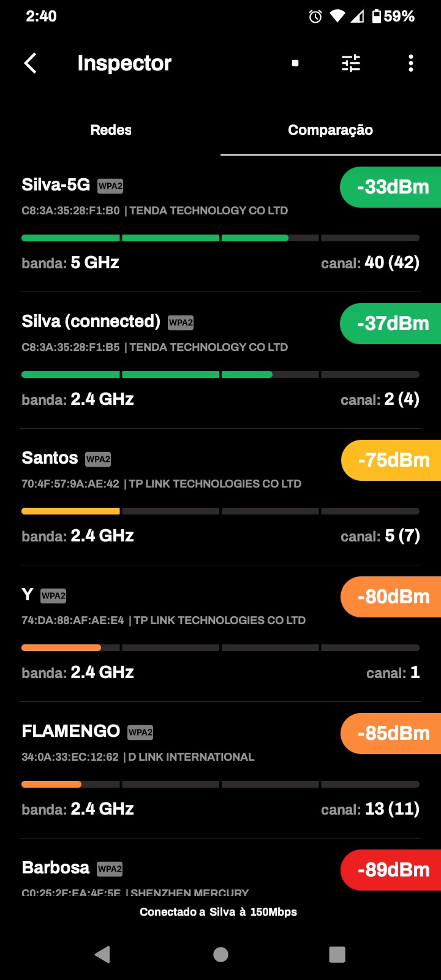Tap the WPA2 label beside Santos
This screenshot has width=441, height=980.
pos(98,459)
